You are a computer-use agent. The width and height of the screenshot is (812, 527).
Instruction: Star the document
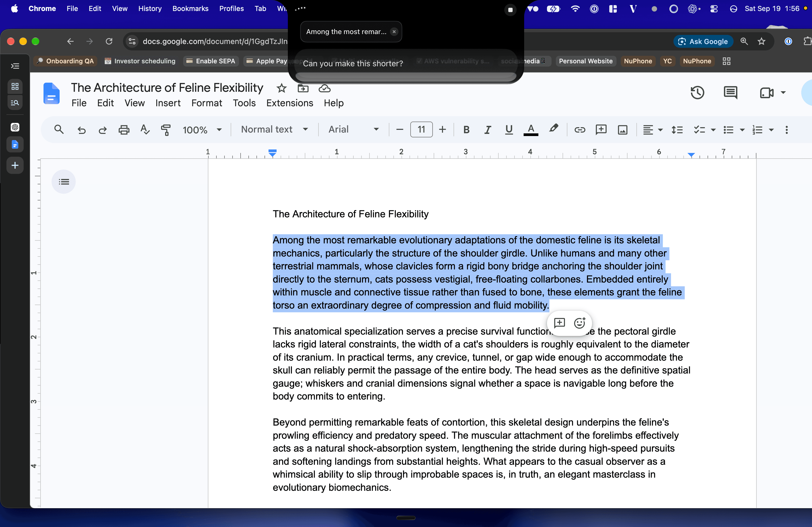(x=281, y=88)
